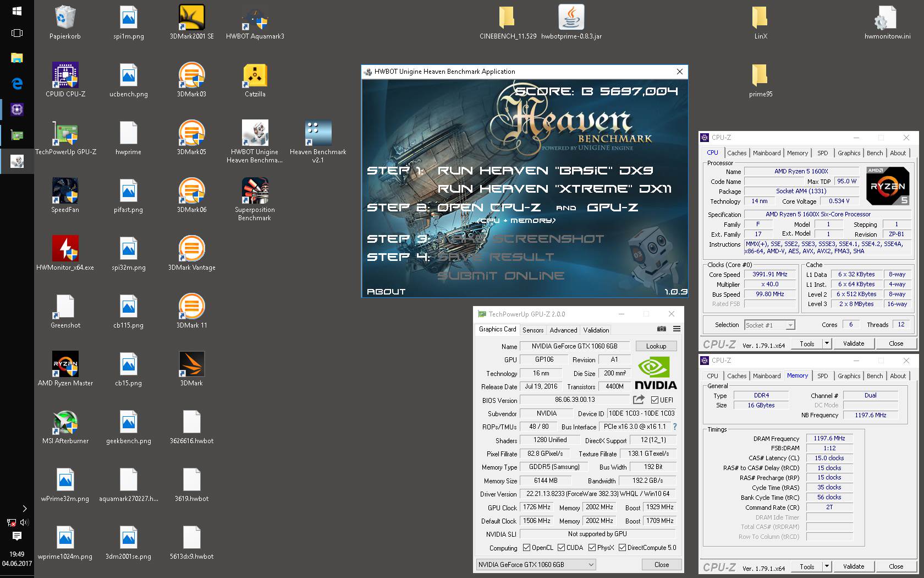Open 3DMark 11 desktop shortcut

point(191,311)
